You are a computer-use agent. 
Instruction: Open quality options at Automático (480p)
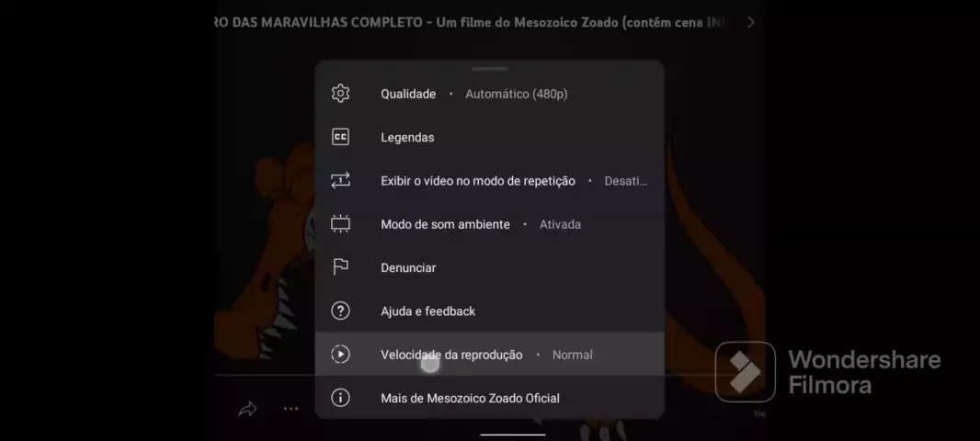(517, 95)
